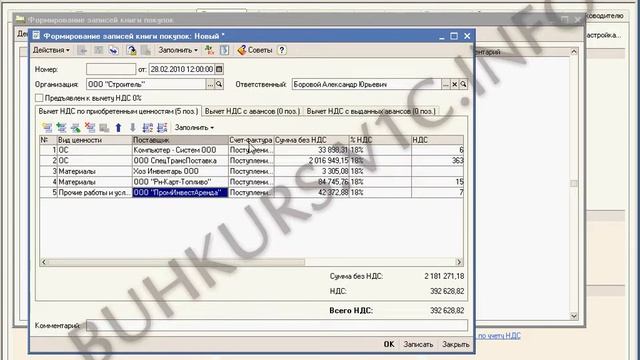Click the amount cell 2 016 949,15
This screenshot has width=640, height=360.
coord(311,160)
